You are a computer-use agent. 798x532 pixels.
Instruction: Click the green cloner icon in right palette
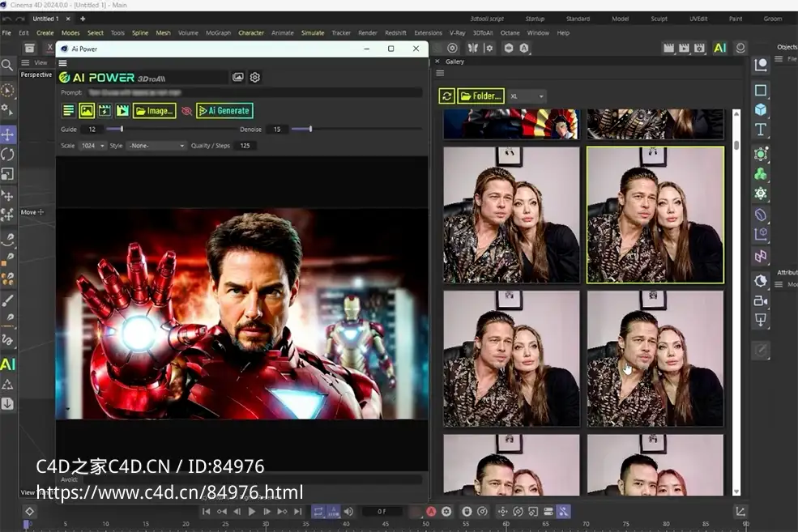[x=761, y=174]
